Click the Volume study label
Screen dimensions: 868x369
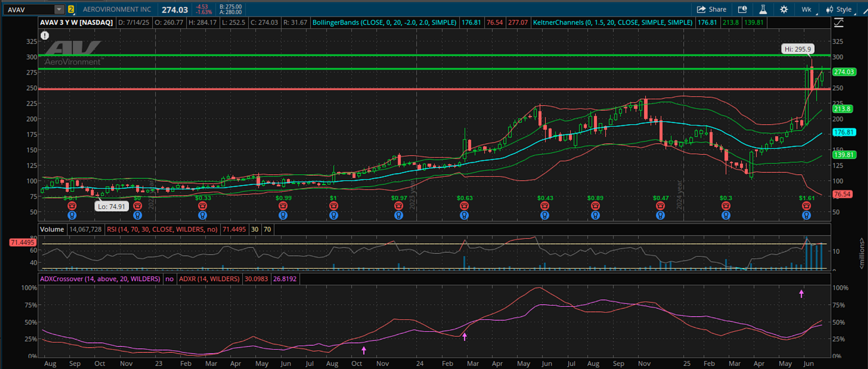tap(52, 228)
